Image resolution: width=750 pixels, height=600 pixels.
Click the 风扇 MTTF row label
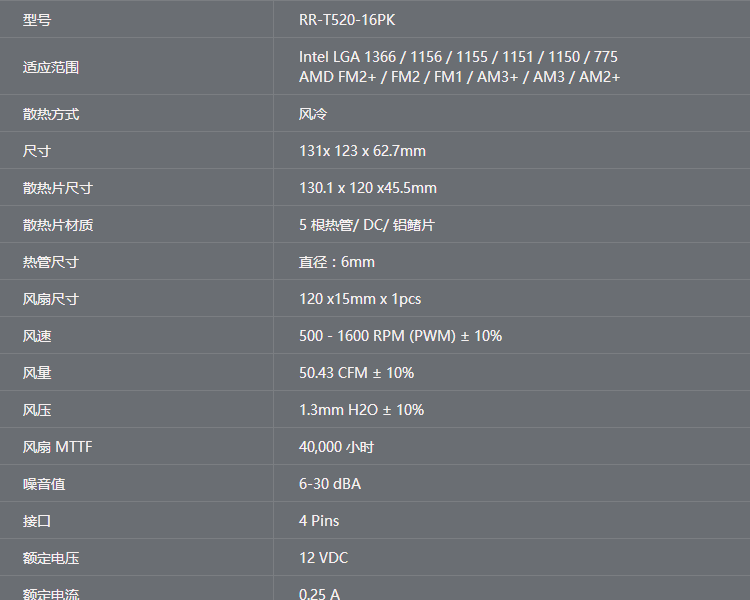tap(57, 447)
